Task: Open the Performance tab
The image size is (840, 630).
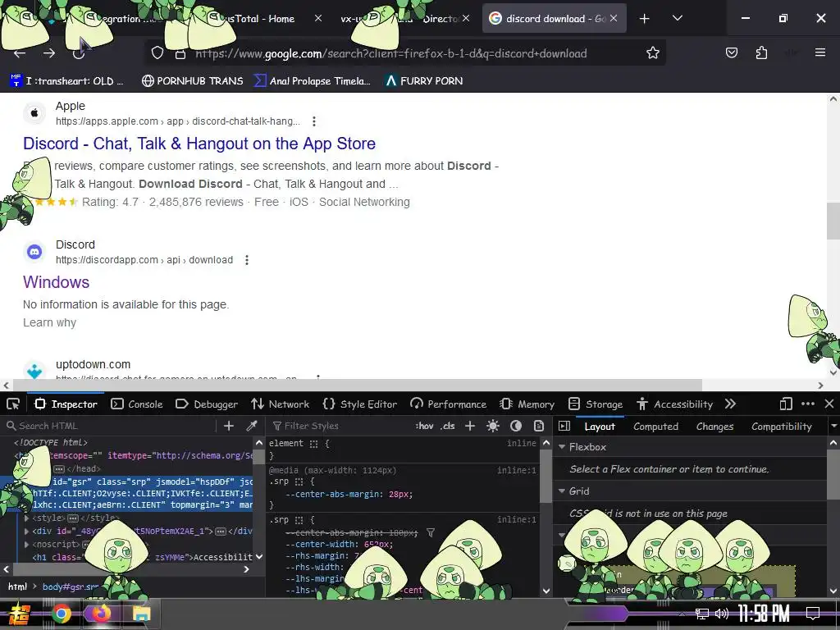Action: [x=449, y=404]
